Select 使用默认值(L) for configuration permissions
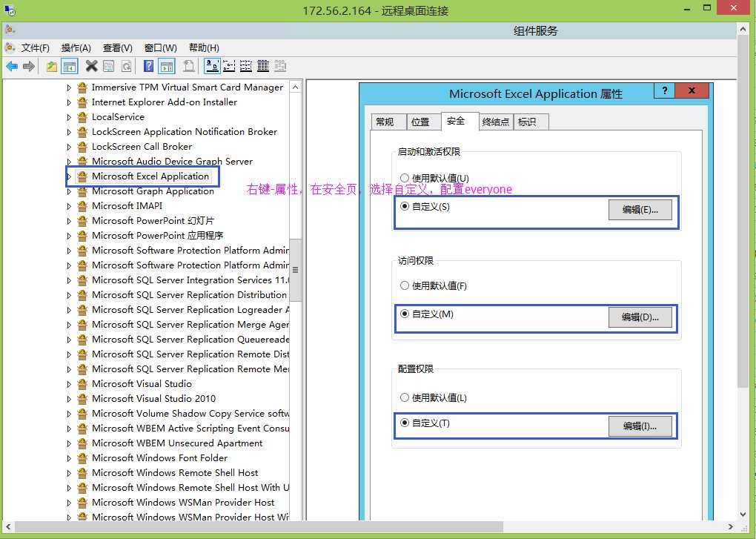Screen dimensions: 756x539 405,397
